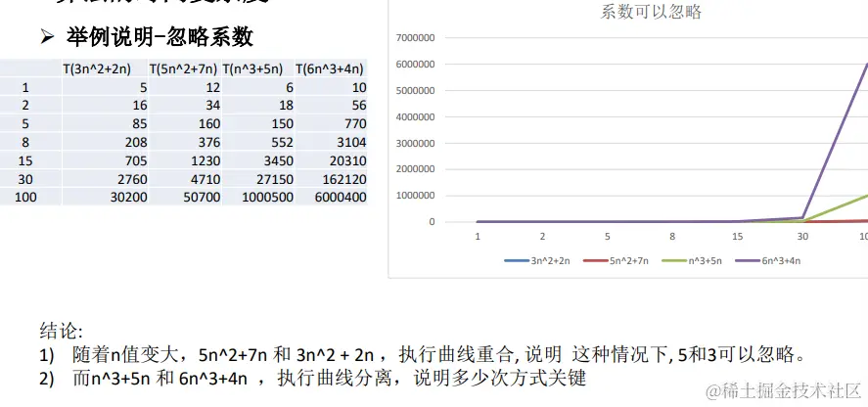Click the table row label 30
Image resolution: width=868 pixels, height=407 pixels.
coord(25,179)
